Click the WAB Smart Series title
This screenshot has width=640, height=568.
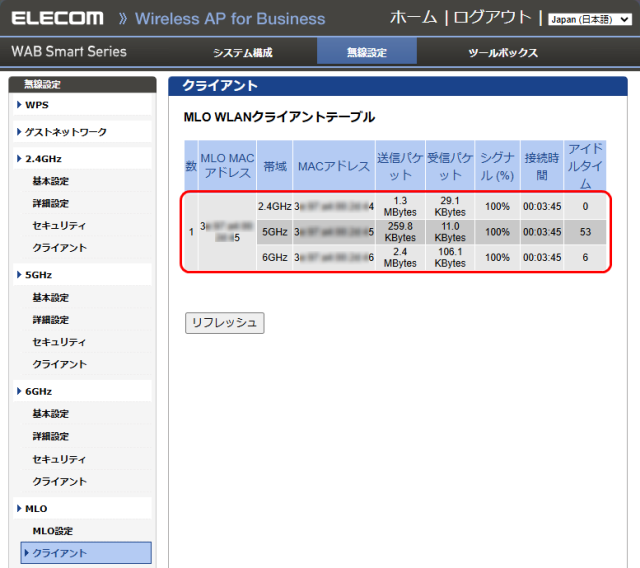click(69, 51)
